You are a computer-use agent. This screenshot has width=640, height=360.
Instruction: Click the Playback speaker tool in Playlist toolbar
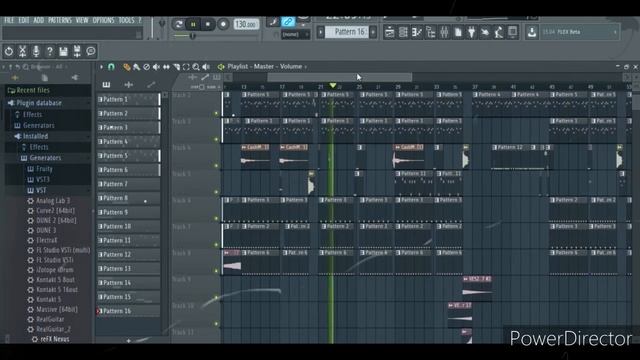pos(206,67)
